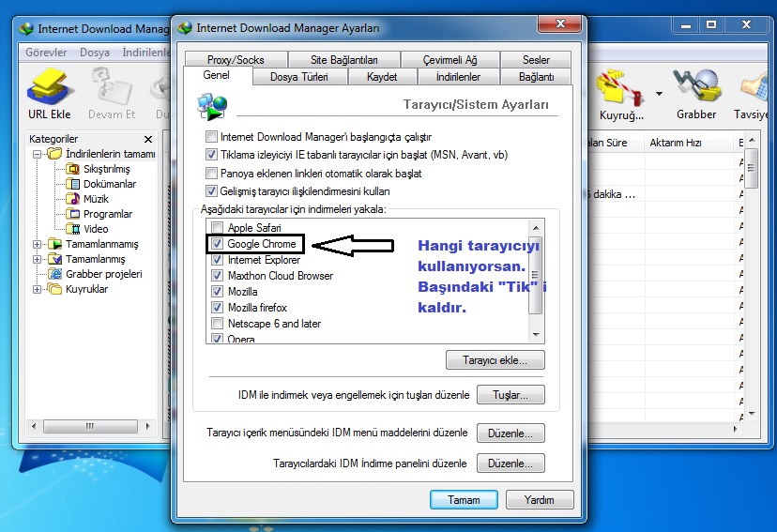The width and height of the screenshot is (777, 532).
Task: Collapse the İndirilenlerin tamamı tree node
Action: point(38,154)
